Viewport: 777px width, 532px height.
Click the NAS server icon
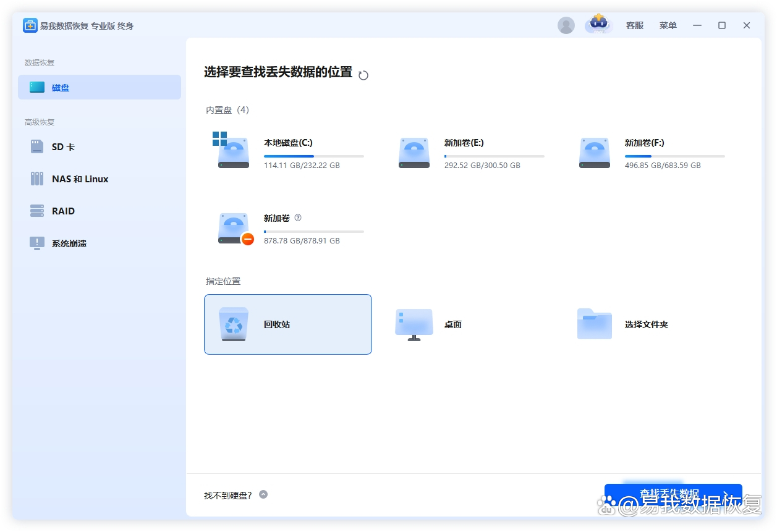tap(37, 179)
